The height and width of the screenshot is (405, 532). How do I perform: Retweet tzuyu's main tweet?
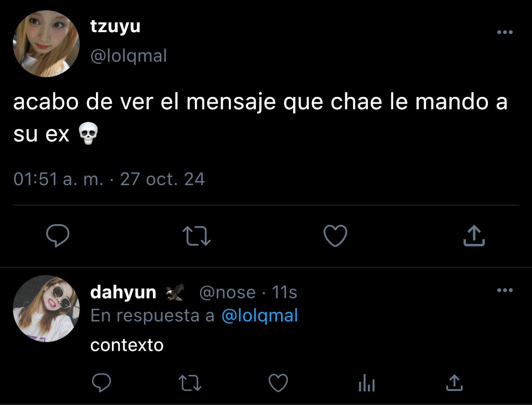tap(197, 237)
